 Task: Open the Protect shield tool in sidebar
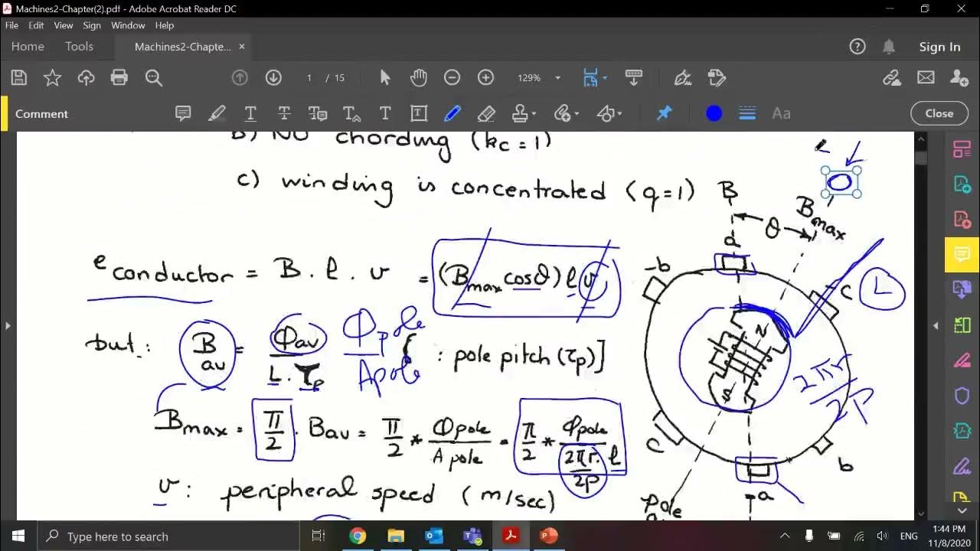[962, 396]
